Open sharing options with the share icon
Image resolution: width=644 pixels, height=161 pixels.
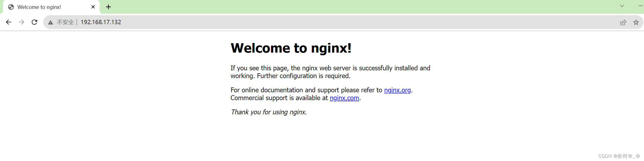(623, 22)
